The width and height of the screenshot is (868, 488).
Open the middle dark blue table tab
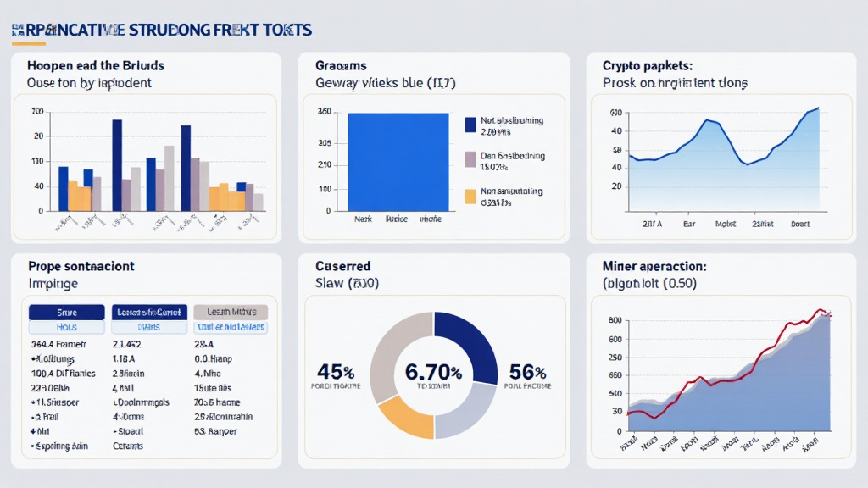[x=148, y=312]
